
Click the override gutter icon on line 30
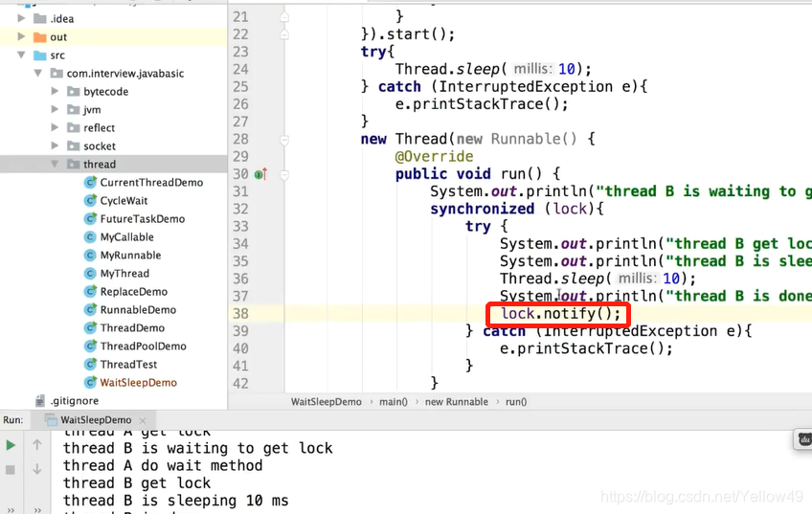click(x=260, y=174)
